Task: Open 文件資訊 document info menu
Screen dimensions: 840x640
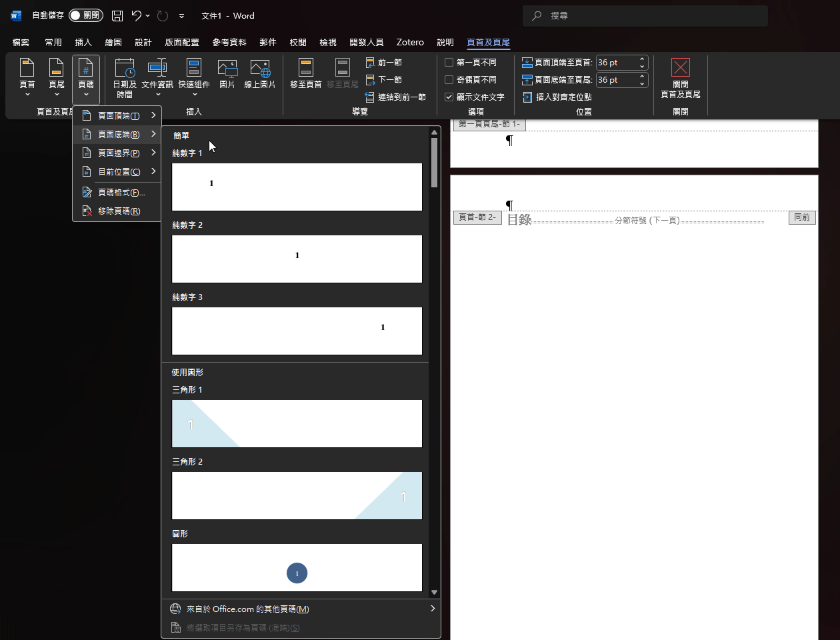Action: point(157,77)
